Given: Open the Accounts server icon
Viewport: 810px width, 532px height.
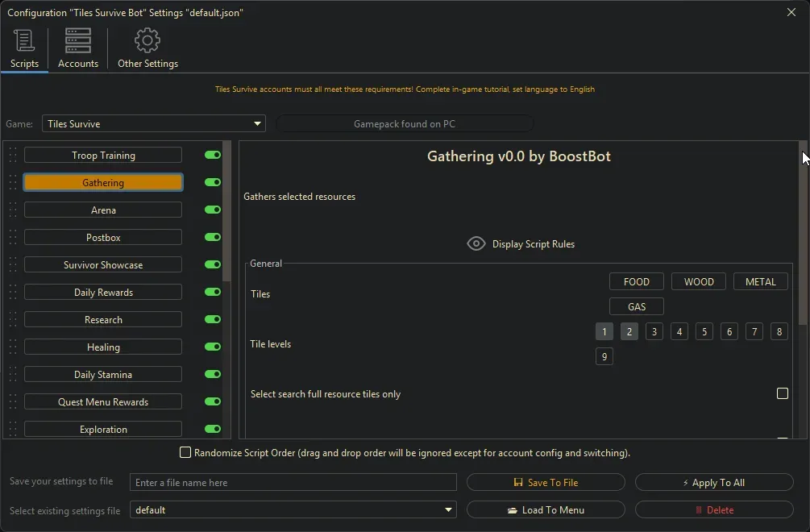Looking at the screenshot, I should [x=78, y=40].
